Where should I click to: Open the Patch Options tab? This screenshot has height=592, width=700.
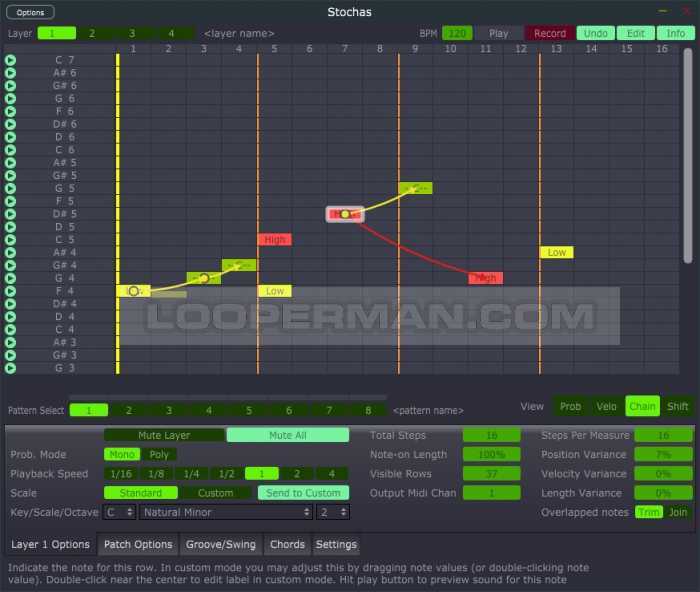[x=138, y=544]
